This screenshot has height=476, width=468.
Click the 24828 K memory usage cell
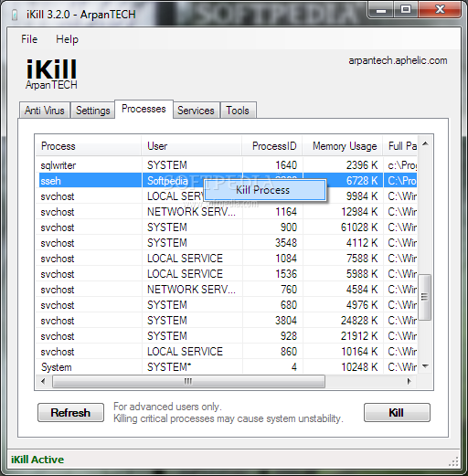click(359, 321)
